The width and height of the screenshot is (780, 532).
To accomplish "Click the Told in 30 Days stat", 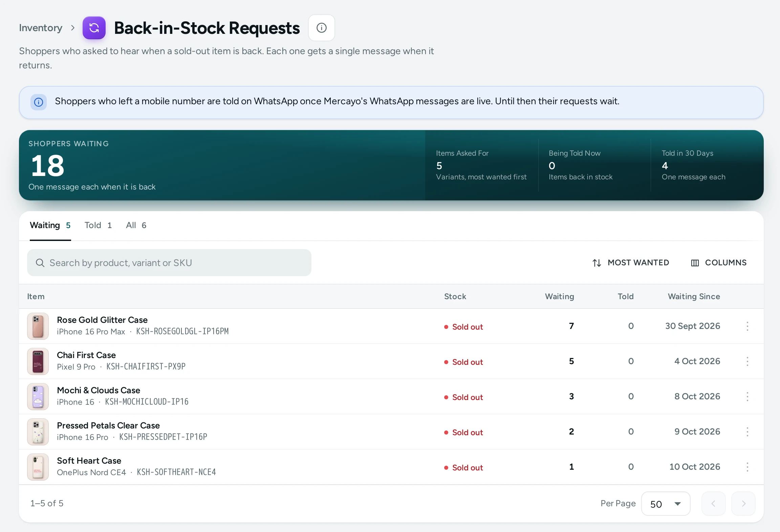I will pos(693,165).
